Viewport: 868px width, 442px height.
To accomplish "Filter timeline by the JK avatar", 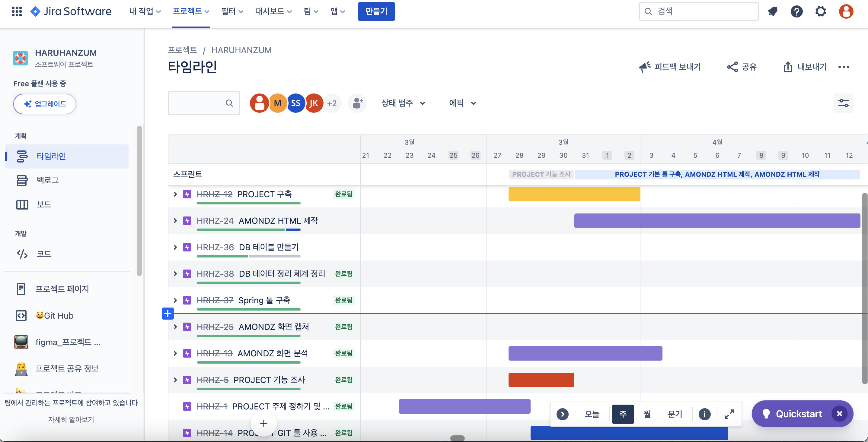I will (314, 103).
